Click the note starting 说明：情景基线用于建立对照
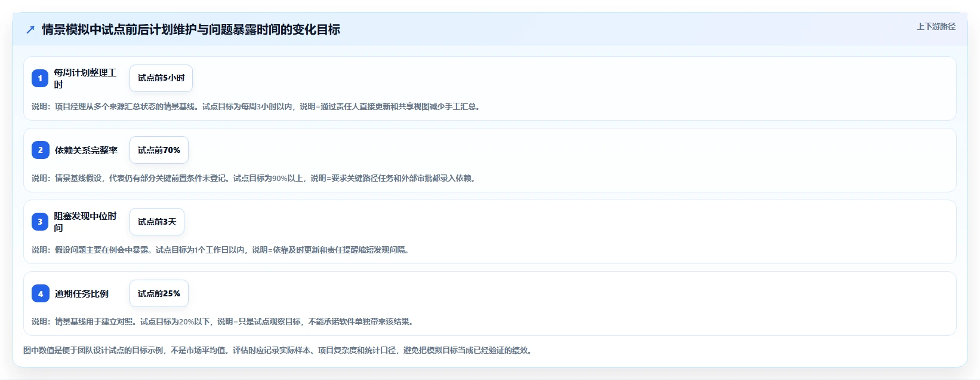980x380 pixels. click(x=224, y=321)
